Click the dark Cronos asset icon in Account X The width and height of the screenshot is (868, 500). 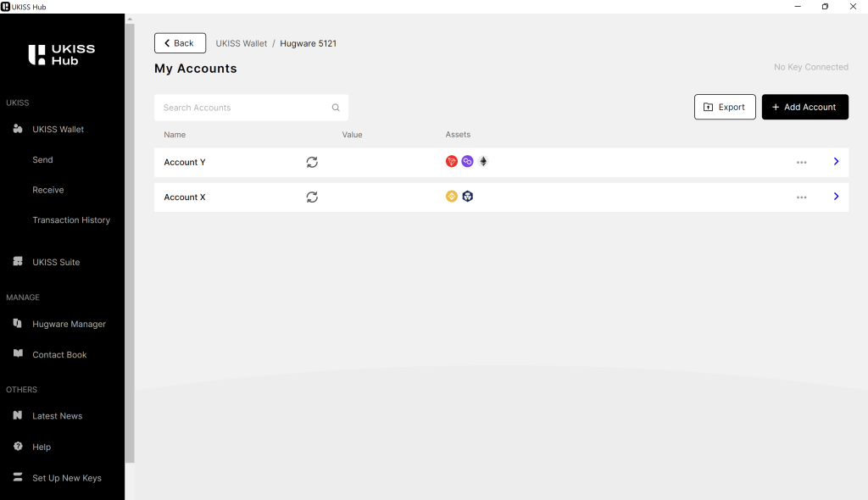click(x=468, y=196)
